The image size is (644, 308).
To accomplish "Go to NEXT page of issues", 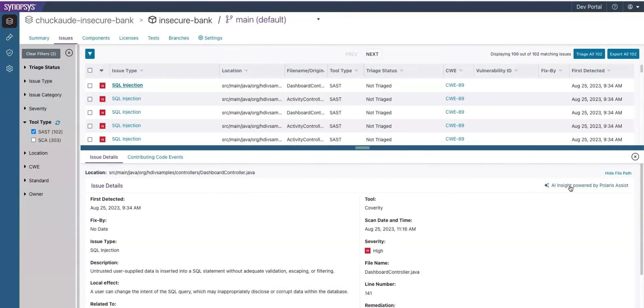I will (x=372, y=54).
